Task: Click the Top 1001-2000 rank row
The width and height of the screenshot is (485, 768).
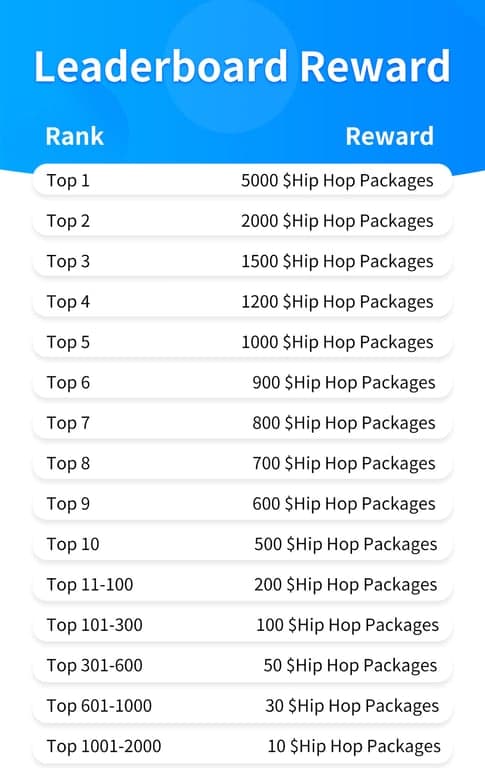Action: click(x=242, y=746)
